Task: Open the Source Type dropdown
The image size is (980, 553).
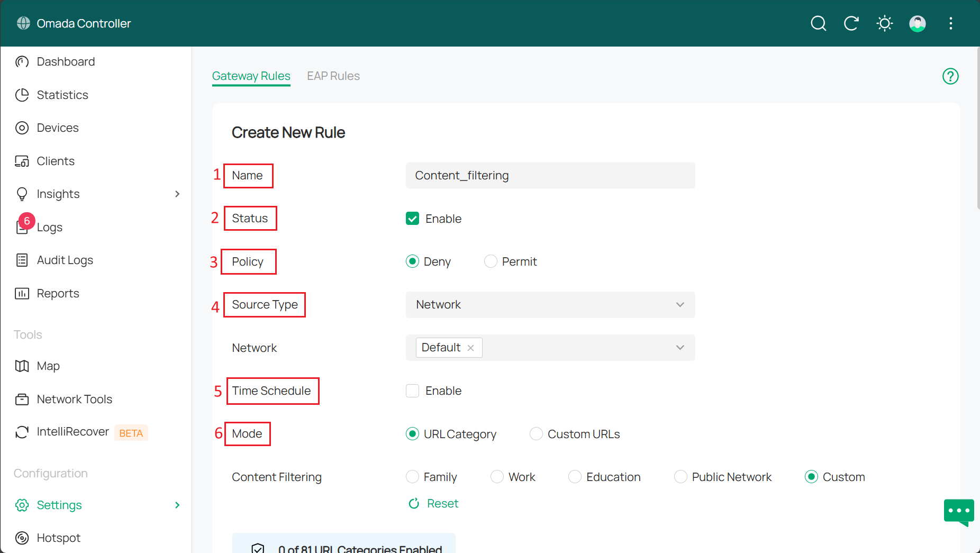Action: 550,305
